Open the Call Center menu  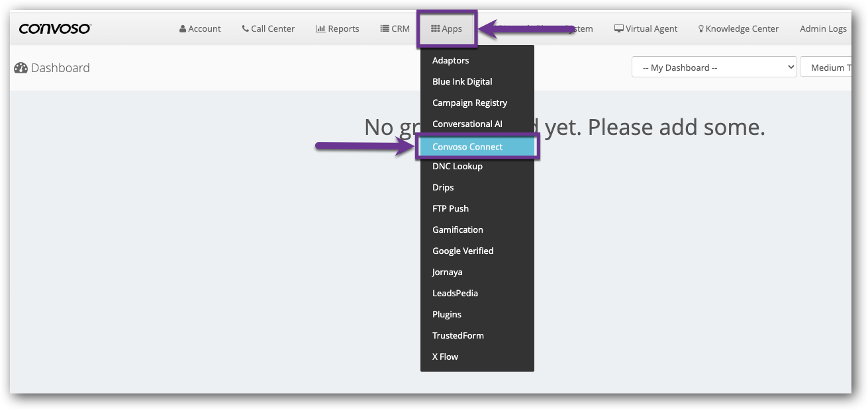coord(268,28)
